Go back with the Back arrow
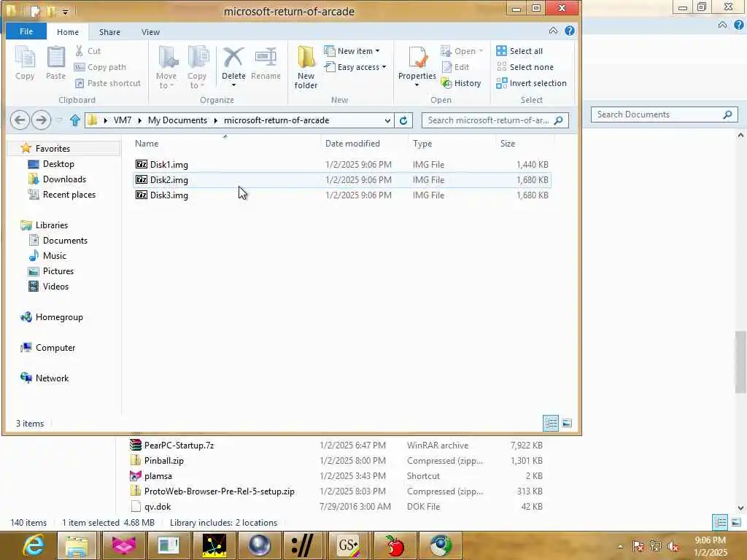Viewport: 747px width, 560px height. (x=20, y=120)
